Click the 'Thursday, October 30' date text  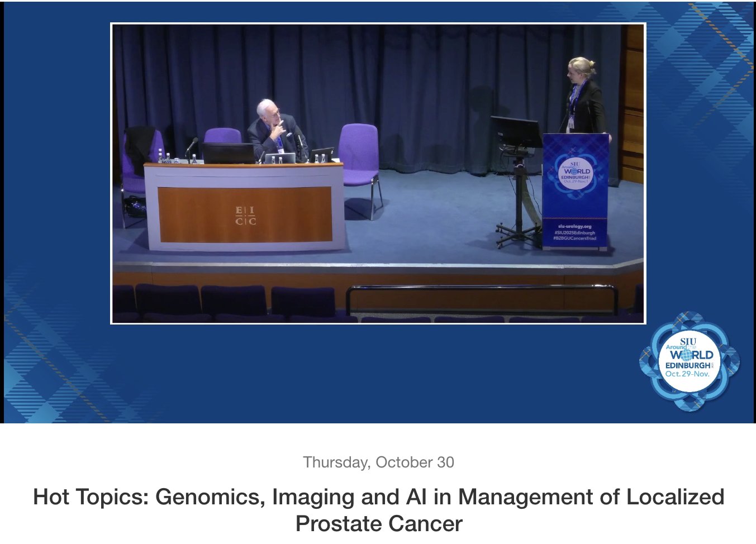[378, 462]
